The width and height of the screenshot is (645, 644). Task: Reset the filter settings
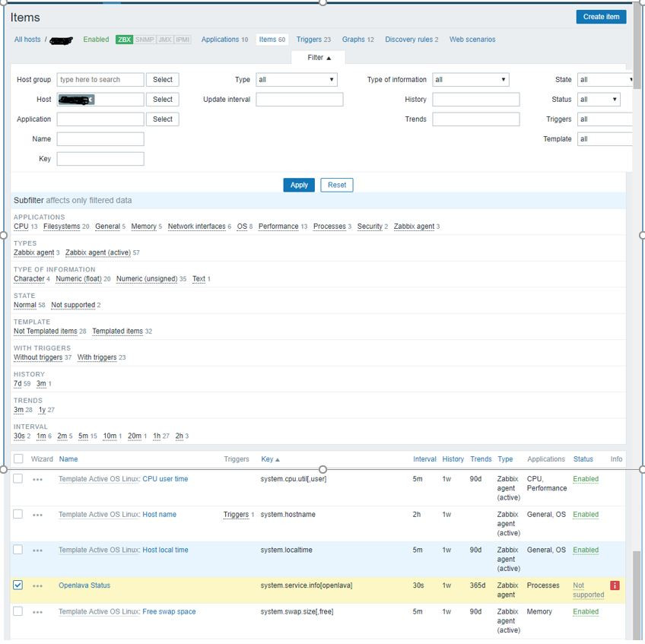[x=337, y=185]
